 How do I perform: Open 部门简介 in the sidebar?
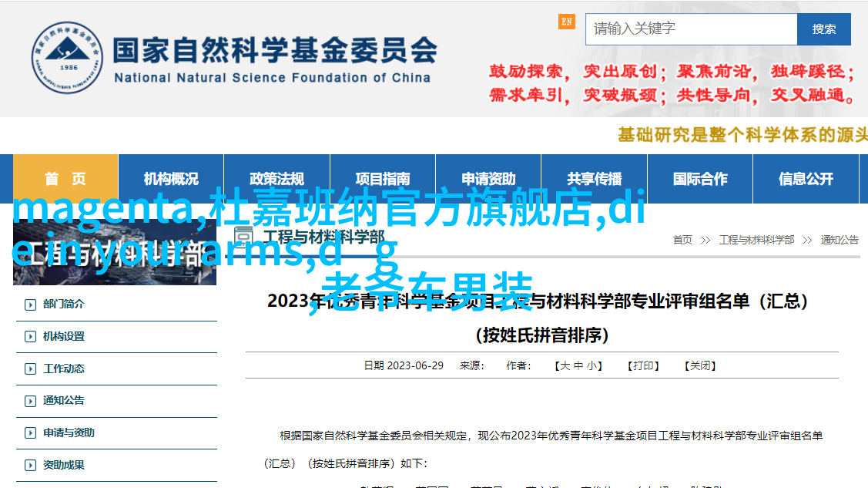[64, 304]
